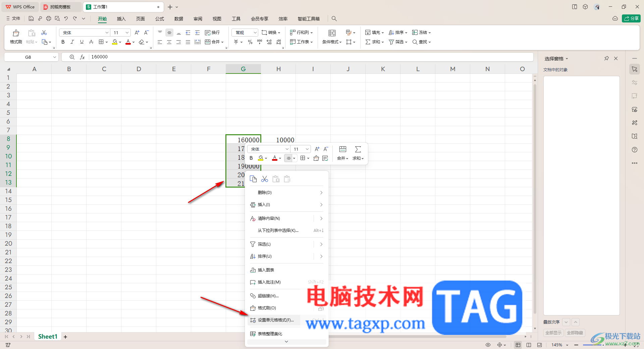644x349 pixels.
Task: Open the Fill (填充) dropdown
Action: (x=374, y=33)
